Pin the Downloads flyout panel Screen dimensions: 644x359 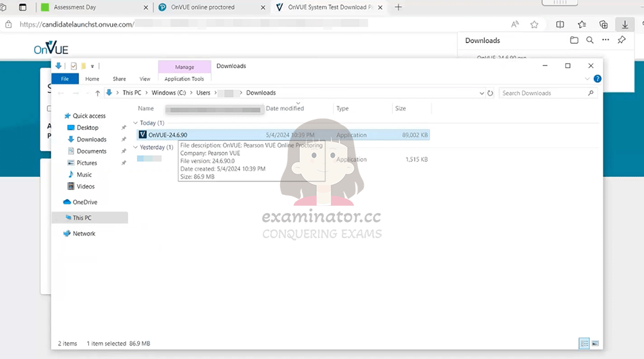[621, 40]
